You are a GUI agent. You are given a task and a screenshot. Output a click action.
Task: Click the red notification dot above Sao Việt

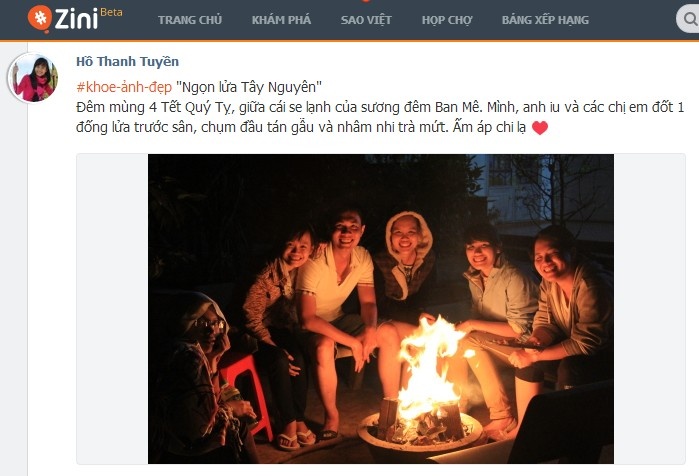pyautogui.click(x=366, y=1)
